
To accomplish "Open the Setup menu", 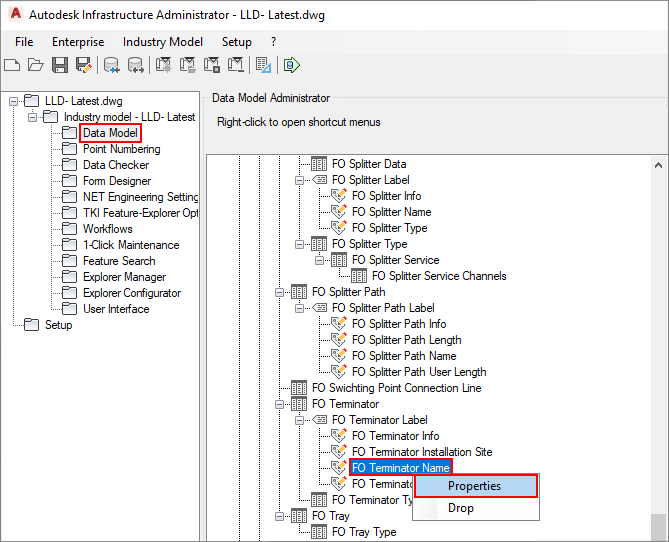I will point(236,42).
